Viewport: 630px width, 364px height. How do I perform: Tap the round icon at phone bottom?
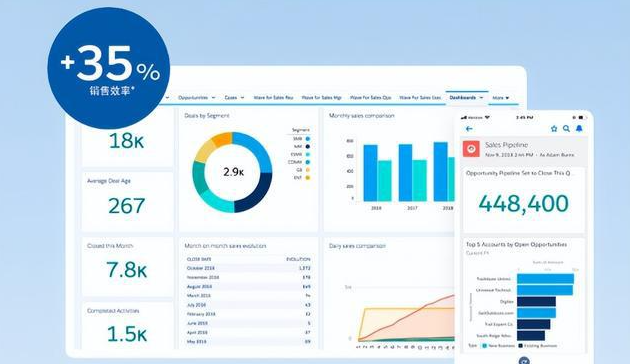pyautogui.click(x=524, y=360)
